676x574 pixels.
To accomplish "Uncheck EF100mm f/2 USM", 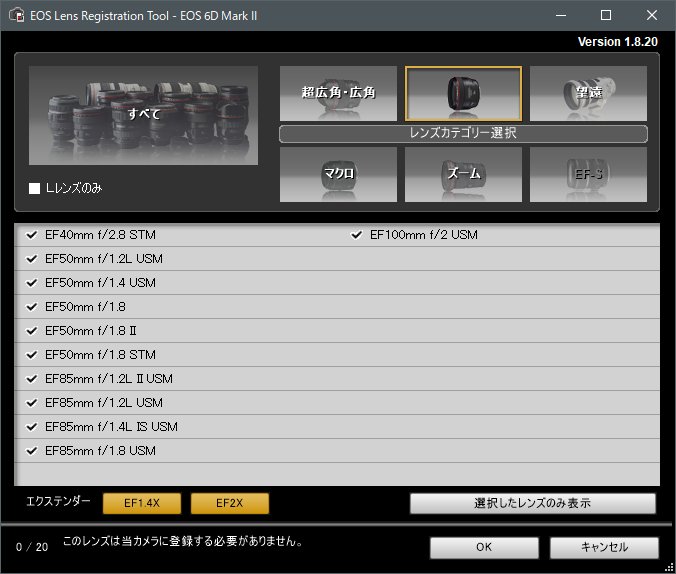I will 357,235.
